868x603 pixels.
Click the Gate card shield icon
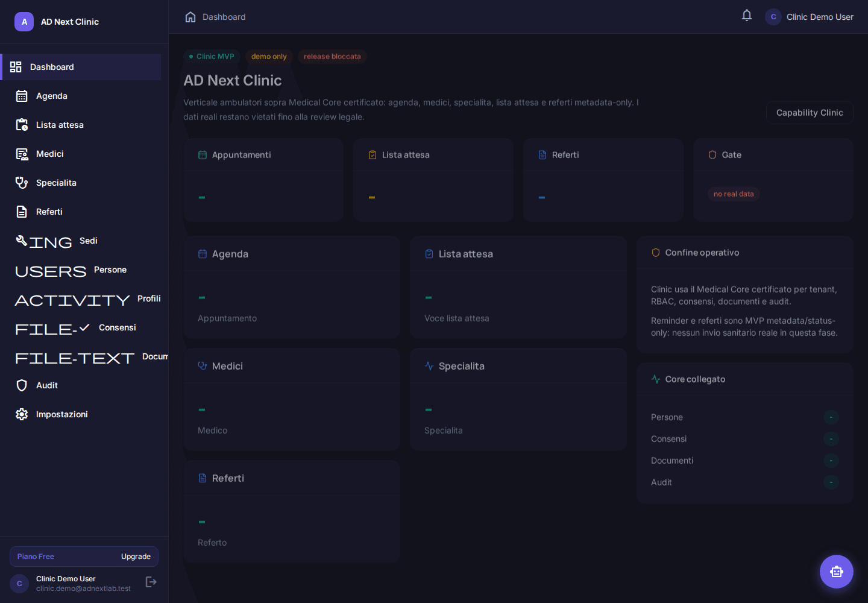(712, 155)
